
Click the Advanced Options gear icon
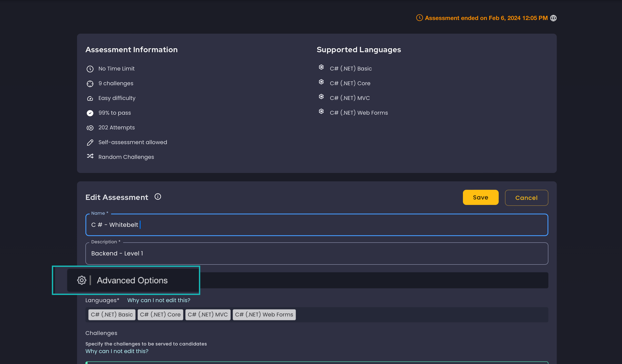[82, 280]
